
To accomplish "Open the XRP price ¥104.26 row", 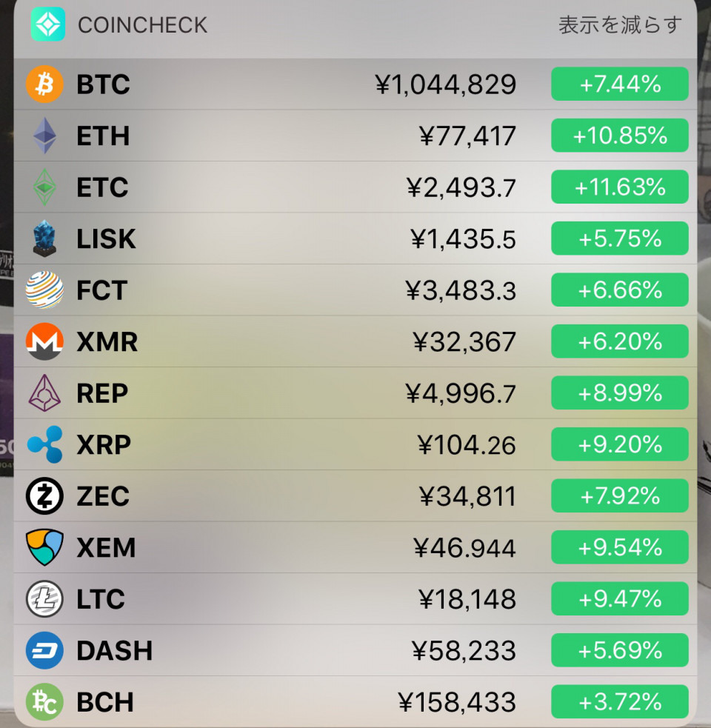I will [x=355, y=445].
